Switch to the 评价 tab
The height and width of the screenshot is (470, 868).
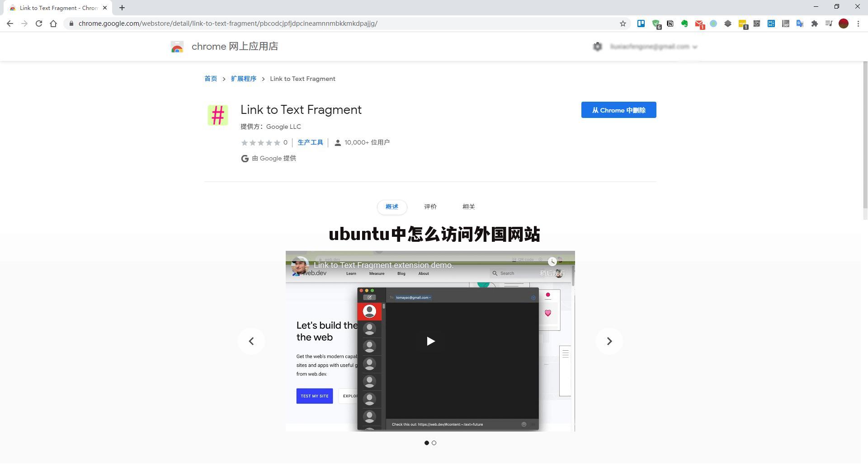[x=430, y=207]
